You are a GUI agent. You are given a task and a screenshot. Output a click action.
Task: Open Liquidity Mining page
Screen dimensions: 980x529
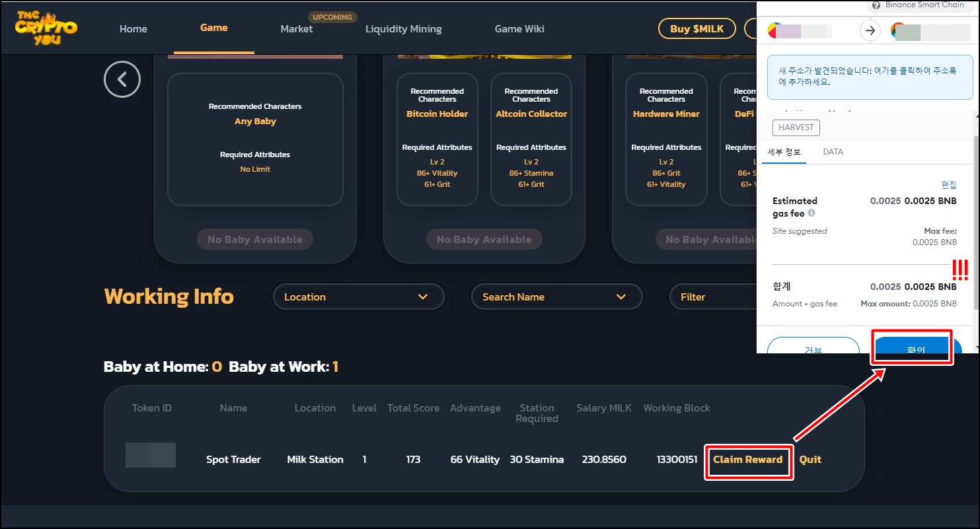tap(404, 28)
